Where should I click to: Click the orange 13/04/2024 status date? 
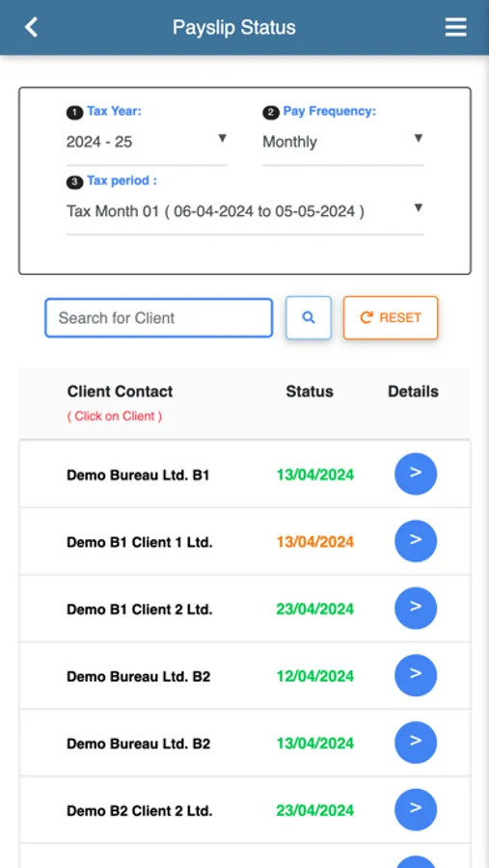click(x=315, y=542)
